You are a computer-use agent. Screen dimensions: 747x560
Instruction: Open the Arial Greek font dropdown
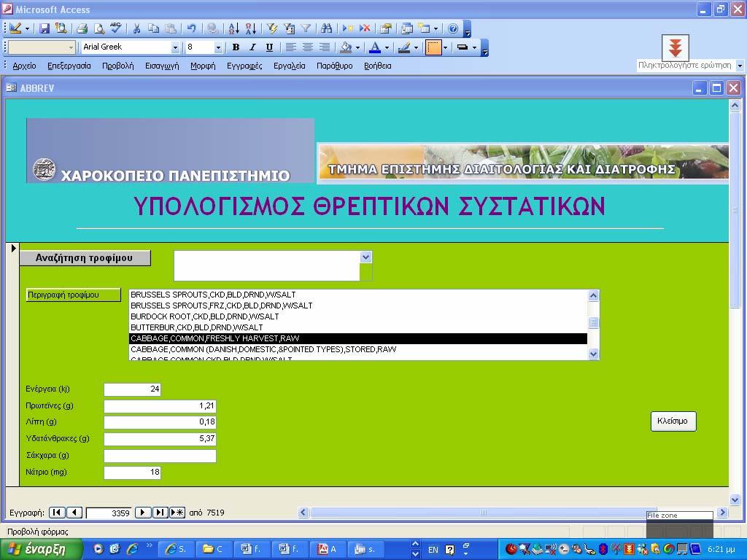[175, 47]
